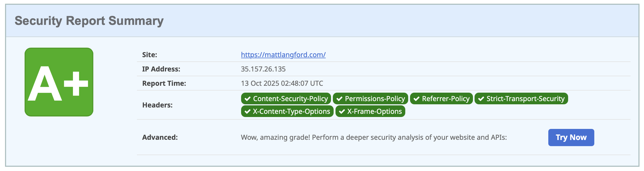Viewport: 644px width, 171px height.
Task: Click the "Wow, amazing grade!" message text
Action: pyautogui.click(x=374, y=137)
